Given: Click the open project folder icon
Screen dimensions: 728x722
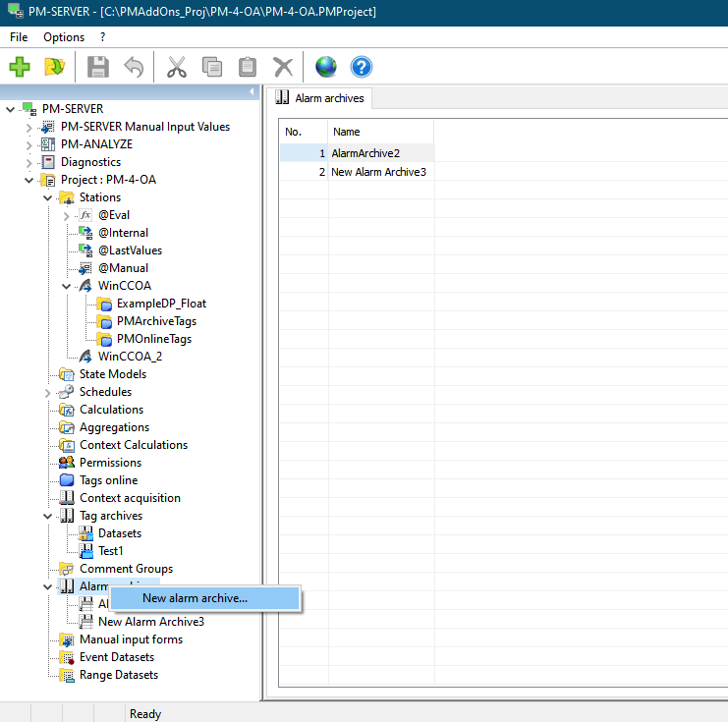Looking at the screenshot, I should click(54, 67).
